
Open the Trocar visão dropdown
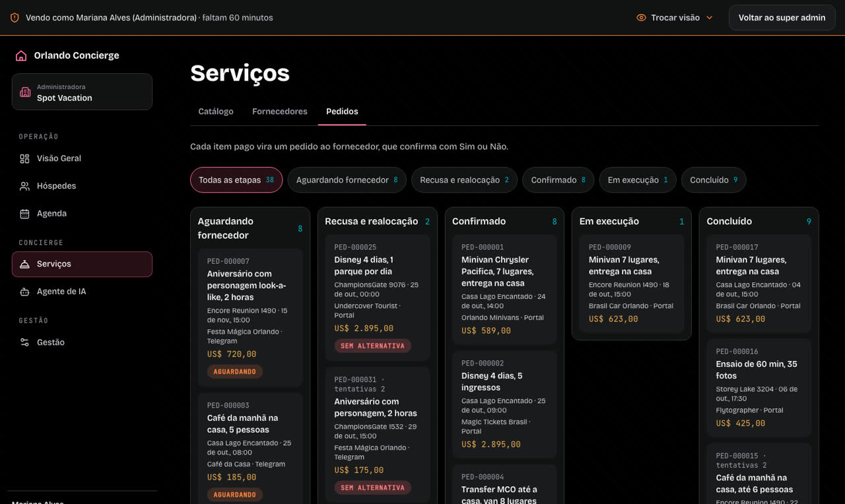675,18
